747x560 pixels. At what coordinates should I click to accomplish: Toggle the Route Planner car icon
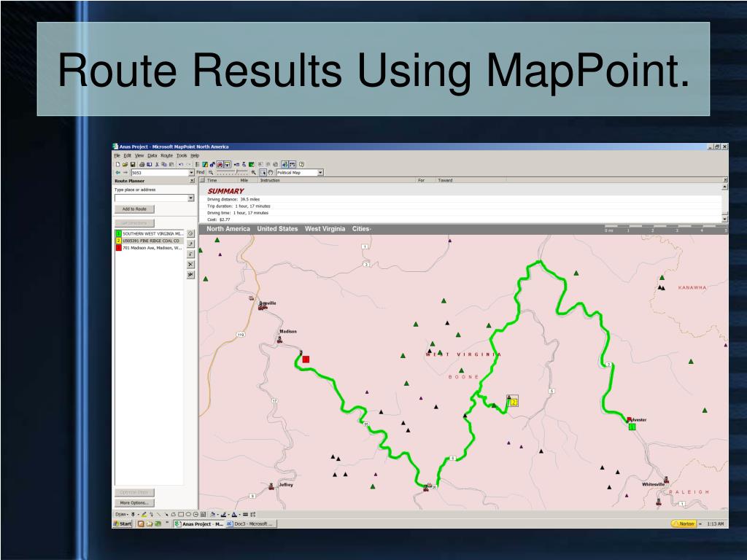pos(220,164)
